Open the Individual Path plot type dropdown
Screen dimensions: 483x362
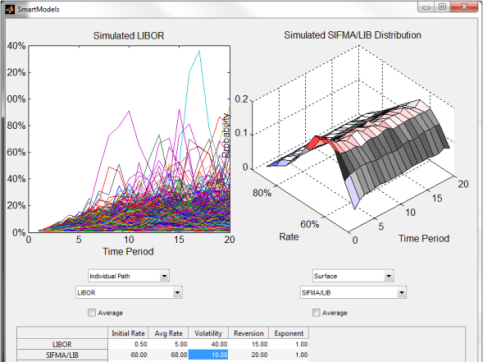pyautogui.click(x=129, y=276)
